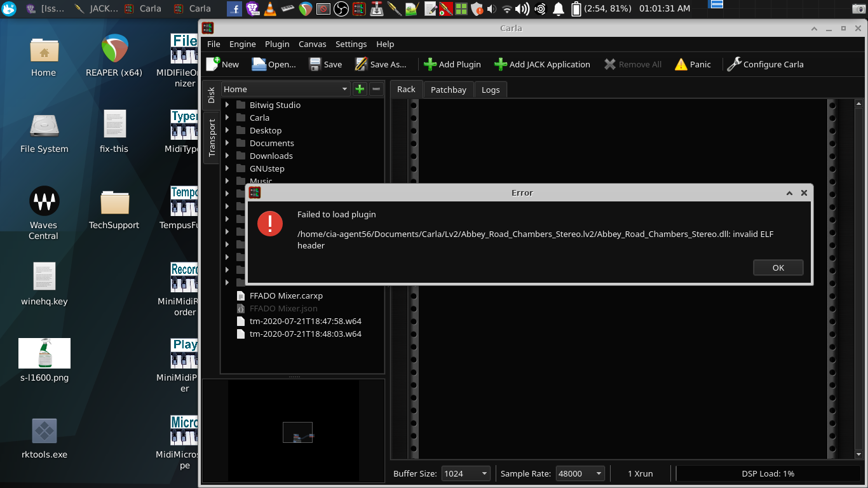This screenshot has width=868, height=488.
Task: Open the Plugin menu
Action: point(277,44)
